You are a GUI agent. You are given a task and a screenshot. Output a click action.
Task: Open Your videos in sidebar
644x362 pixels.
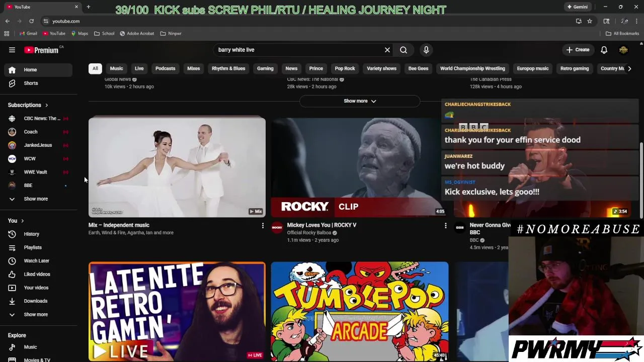coord(39,288)
